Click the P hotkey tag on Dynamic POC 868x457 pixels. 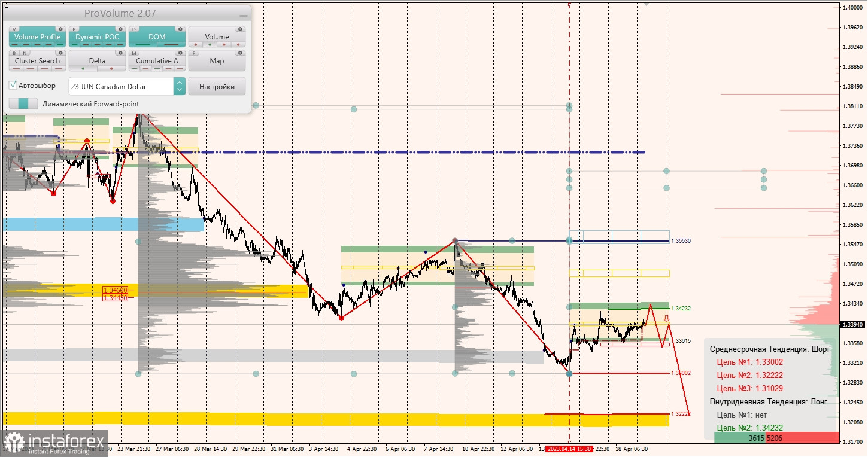point(74,29)
